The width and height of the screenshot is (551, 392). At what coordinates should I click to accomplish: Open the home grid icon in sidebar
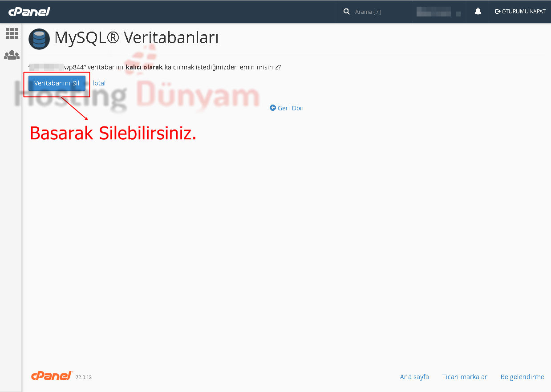pyautogui.click(x=12, y=33)
